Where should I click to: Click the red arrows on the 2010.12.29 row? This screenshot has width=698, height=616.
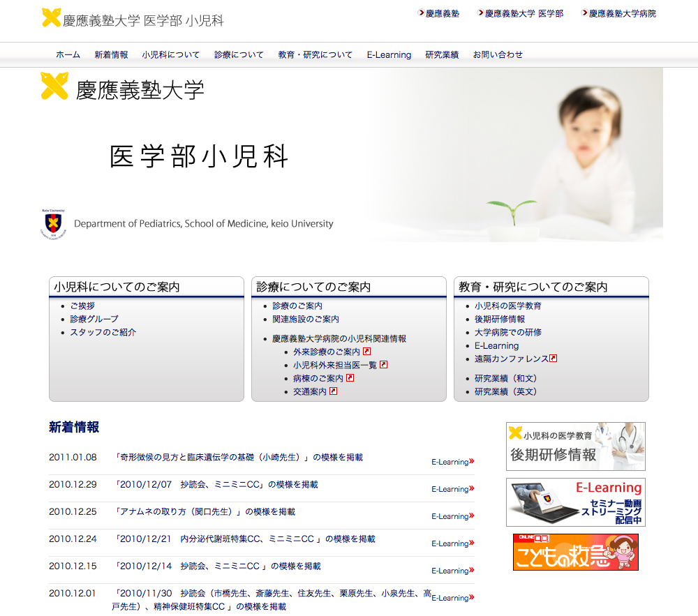click(472, 488)
